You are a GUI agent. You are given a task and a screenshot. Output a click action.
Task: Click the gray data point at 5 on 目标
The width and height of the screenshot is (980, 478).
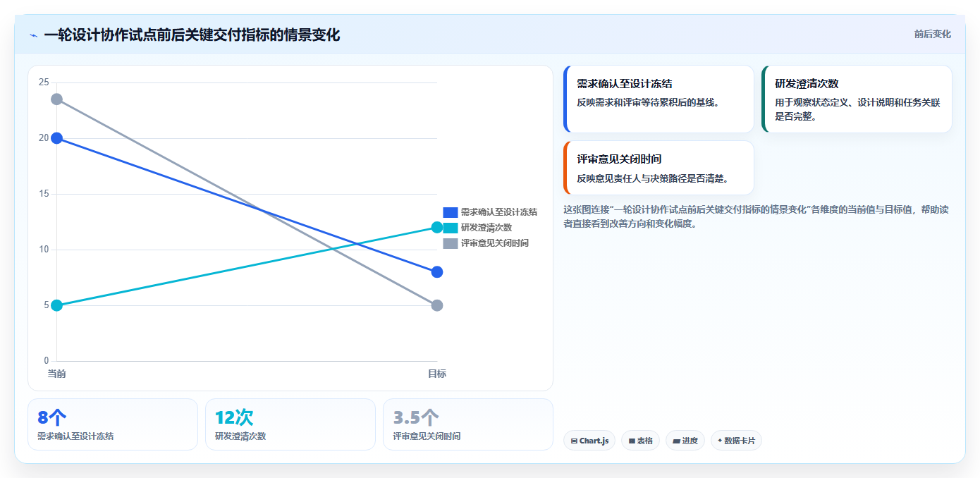pyautogui.click(x=437, y=305)
